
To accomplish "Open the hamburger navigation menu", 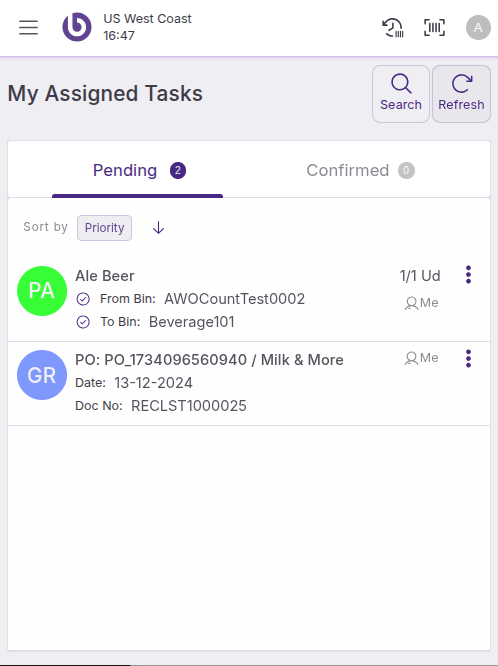I will 28,28.
